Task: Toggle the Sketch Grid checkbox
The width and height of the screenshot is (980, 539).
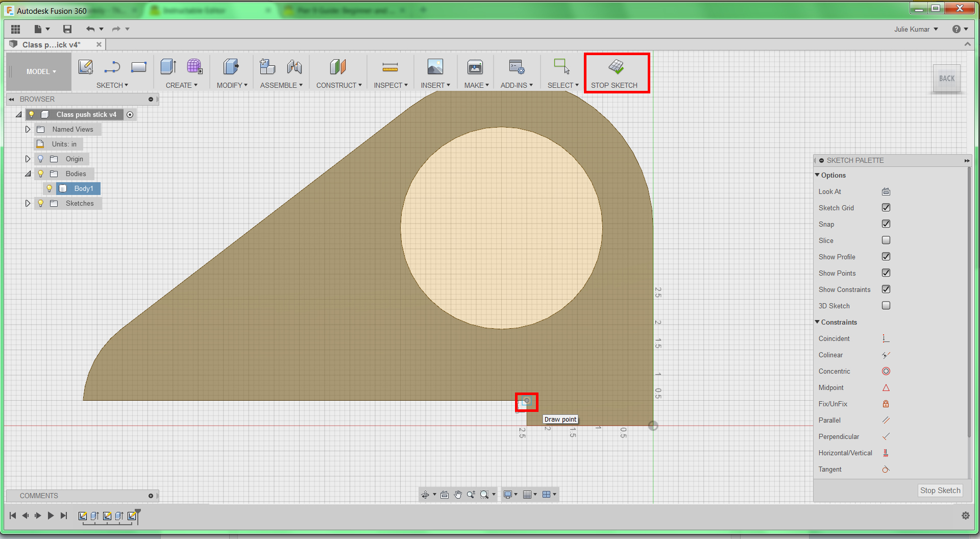Action: coord(886,208)
